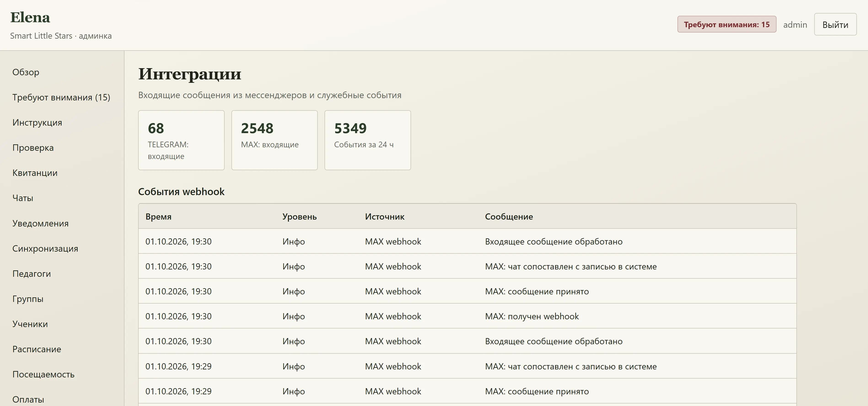Click the Уровень column header
This screenshot has height=406, width=868.
click(300, 217)
